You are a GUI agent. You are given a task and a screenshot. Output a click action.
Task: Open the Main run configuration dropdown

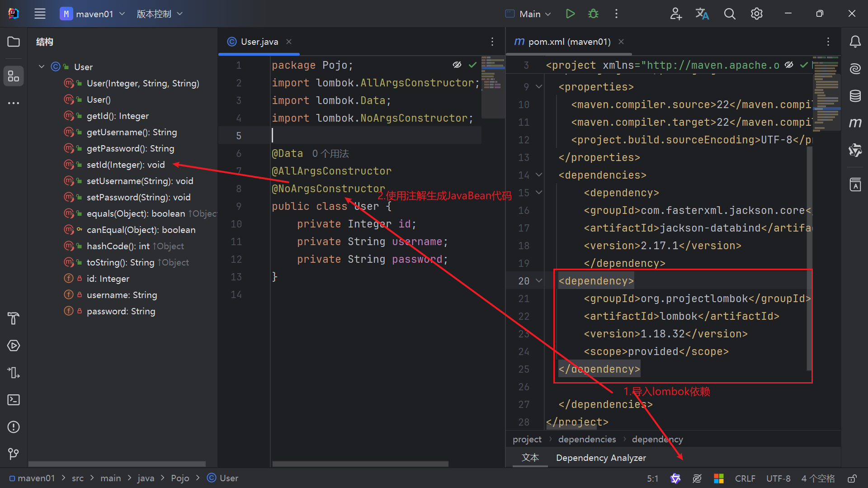[x=528, y=14]
